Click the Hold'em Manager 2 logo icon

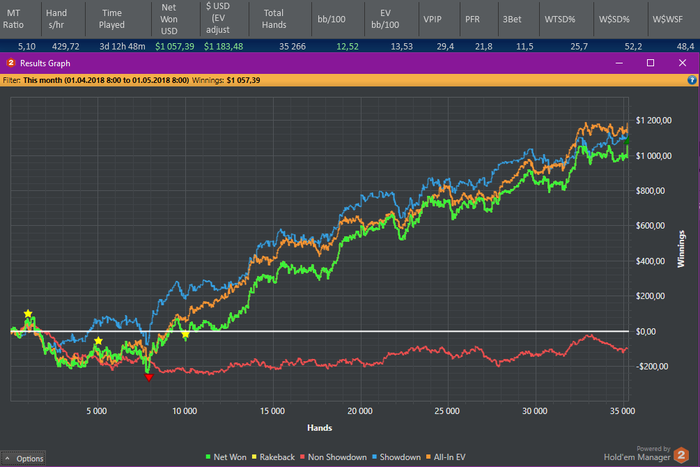(681, 456)
